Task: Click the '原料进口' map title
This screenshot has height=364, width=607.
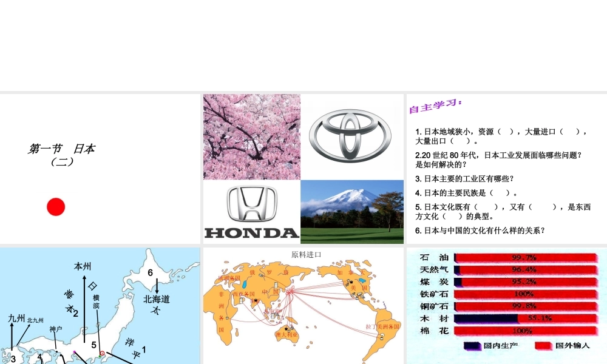Action: tap(306, 255)
